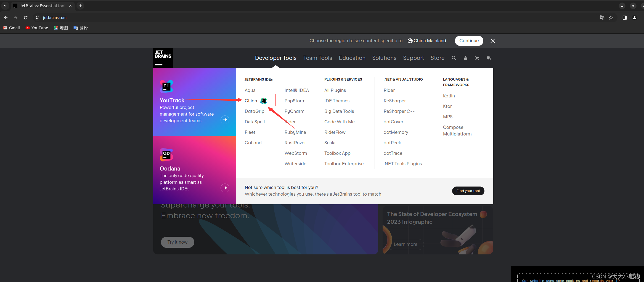Open the site search magnifier icon

tap(454, 58)
